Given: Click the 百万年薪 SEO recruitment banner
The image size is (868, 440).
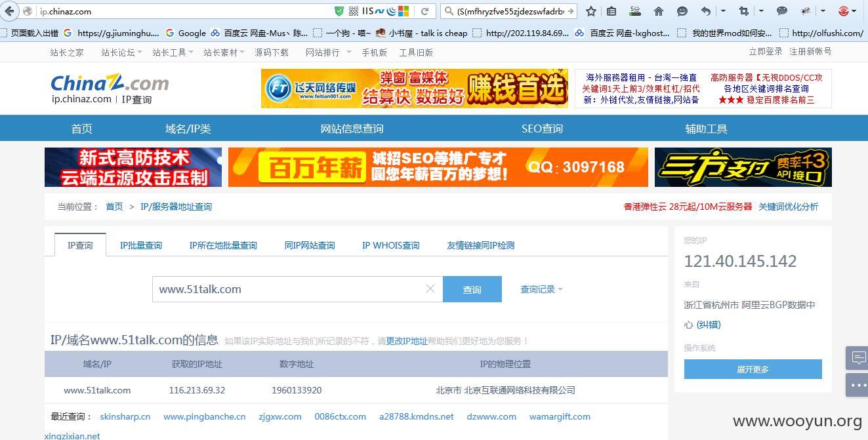Looking at the screenshot, I should coord(438,167).
